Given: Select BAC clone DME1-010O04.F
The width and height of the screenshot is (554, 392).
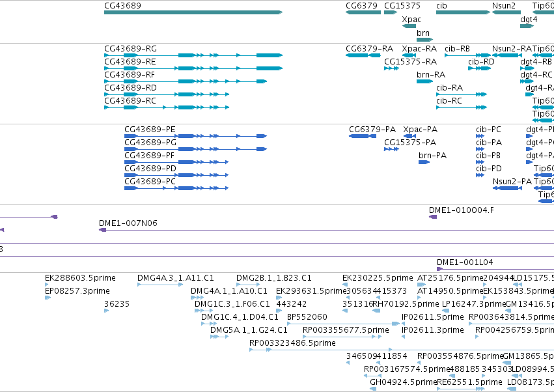Looking at the screenshot, I should click(x=433, y=217).
